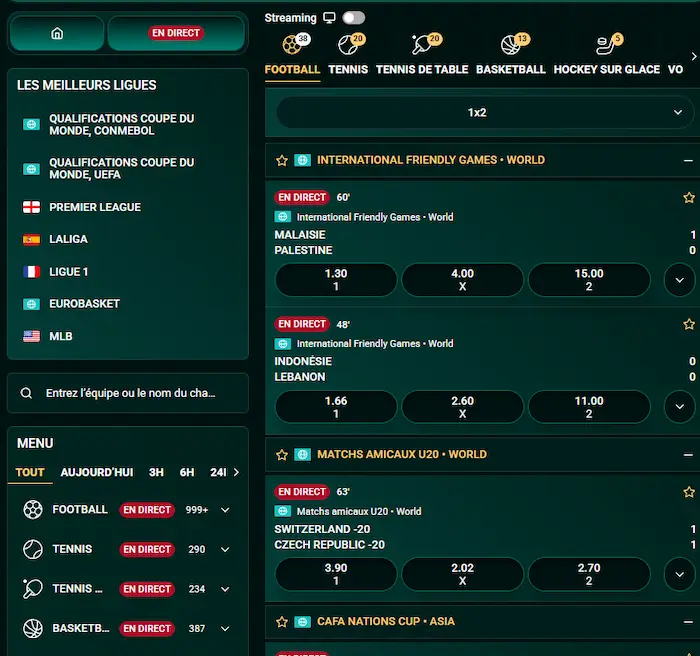Click the team search input field
The image size is (700, 656).
coord(140,394)
